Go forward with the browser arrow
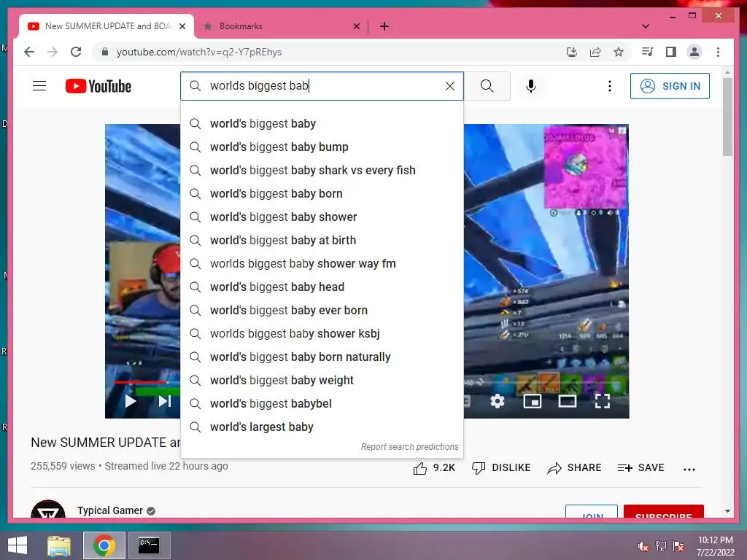This screenshot has height=560, width=747. pyautogui.click(x=53, y=52)
